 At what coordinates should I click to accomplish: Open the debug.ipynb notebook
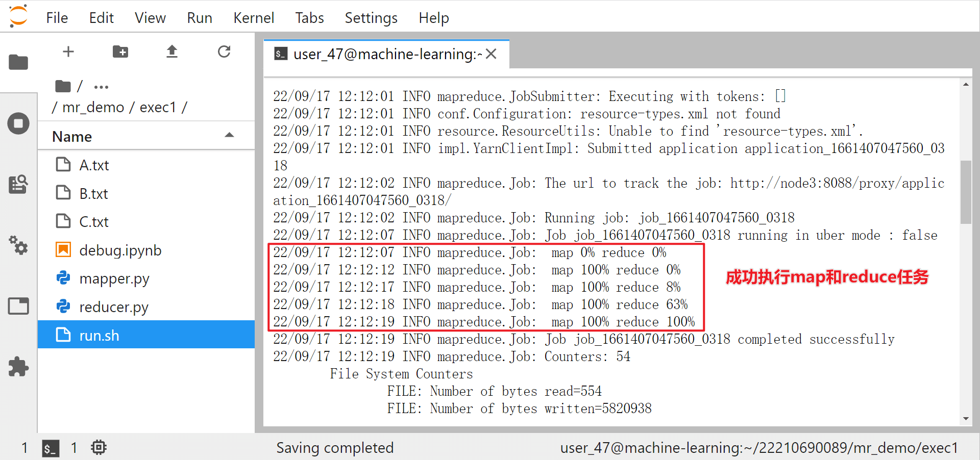click(120, 250)
